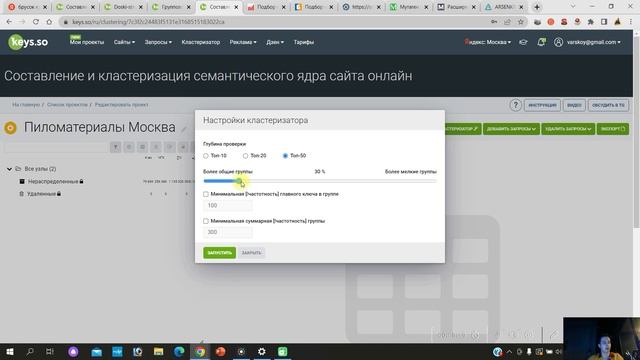Open Windows Settings gear in taskbar
The height and width of the screenshot is (360, 640).
coord(262,351)
